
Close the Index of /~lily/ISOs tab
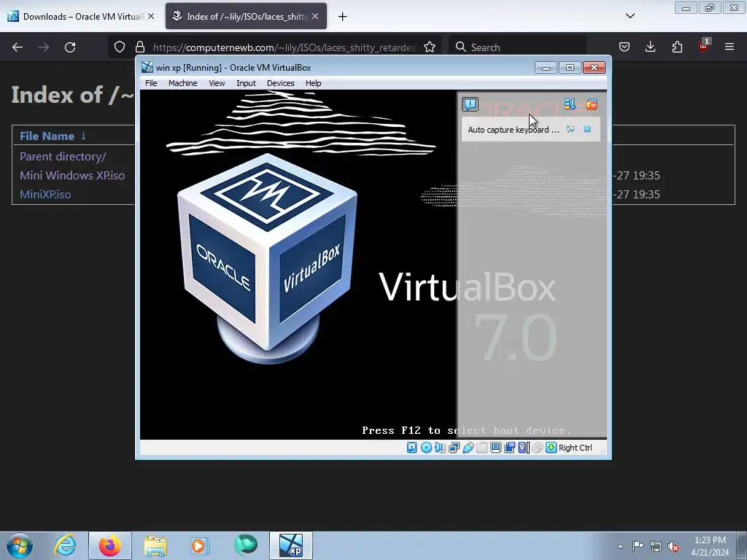click(x=315, y=16)
